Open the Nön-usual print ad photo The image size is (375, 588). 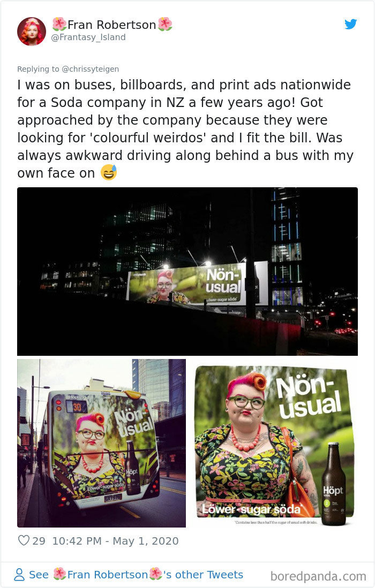(x=274, y=443)
